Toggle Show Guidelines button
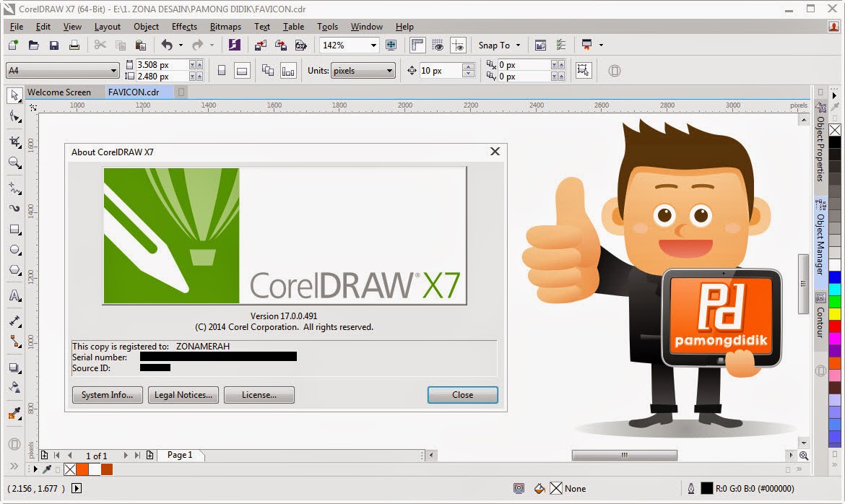This screenshot has width=845, height=504. pos(458,45)
